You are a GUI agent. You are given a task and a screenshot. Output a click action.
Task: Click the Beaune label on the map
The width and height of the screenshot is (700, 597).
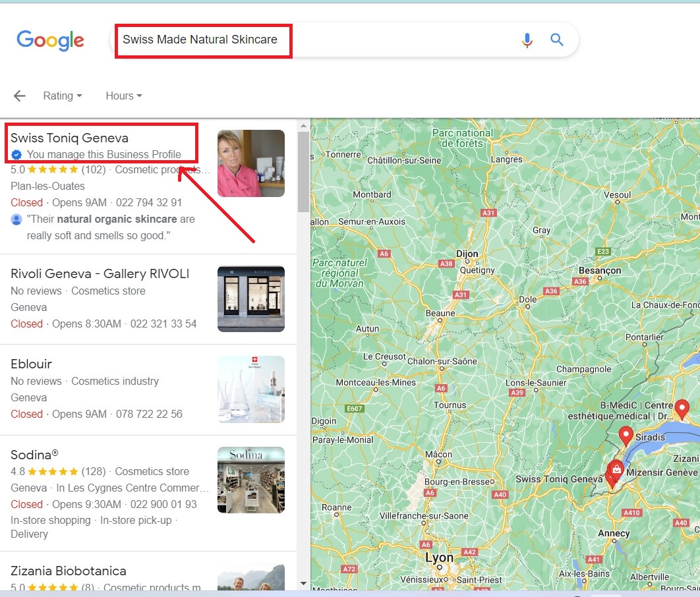click(x=440, y=313)
